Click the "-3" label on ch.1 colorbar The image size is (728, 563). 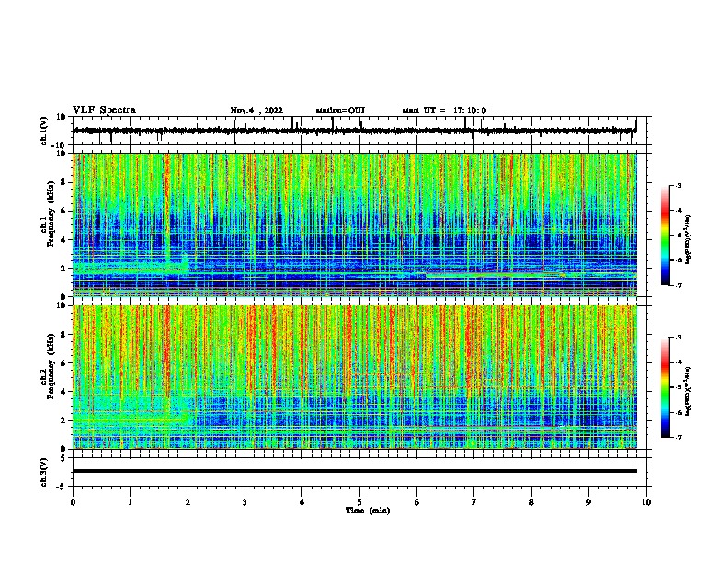pos(677,185)
